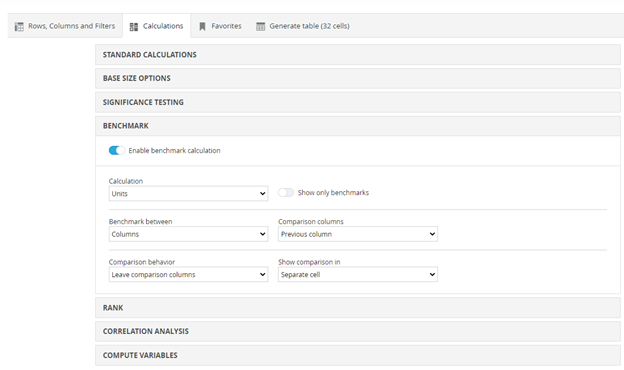The image size is (624, 370).
Task: Select Generate table (32 cells) tab
Action: pyautogui.click(x=303, y=26)
